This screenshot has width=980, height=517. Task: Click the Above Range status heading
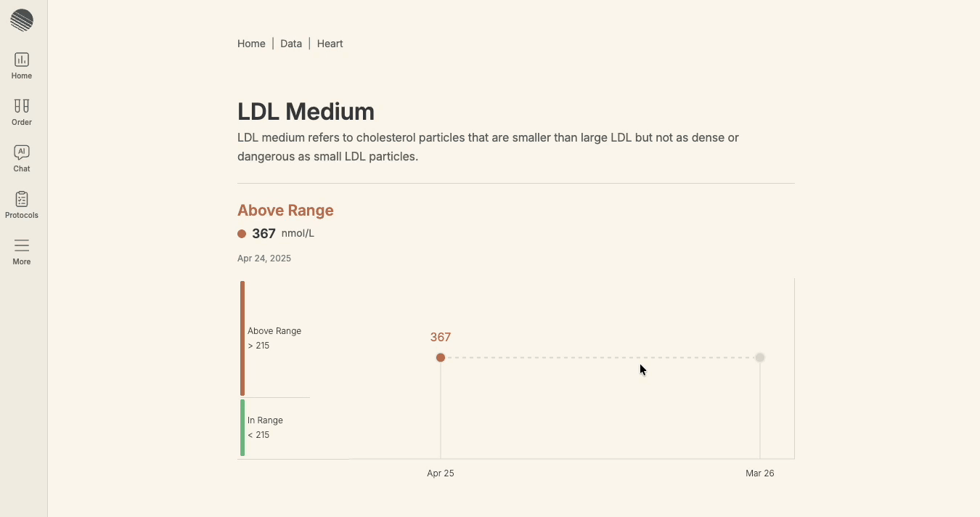285,211
